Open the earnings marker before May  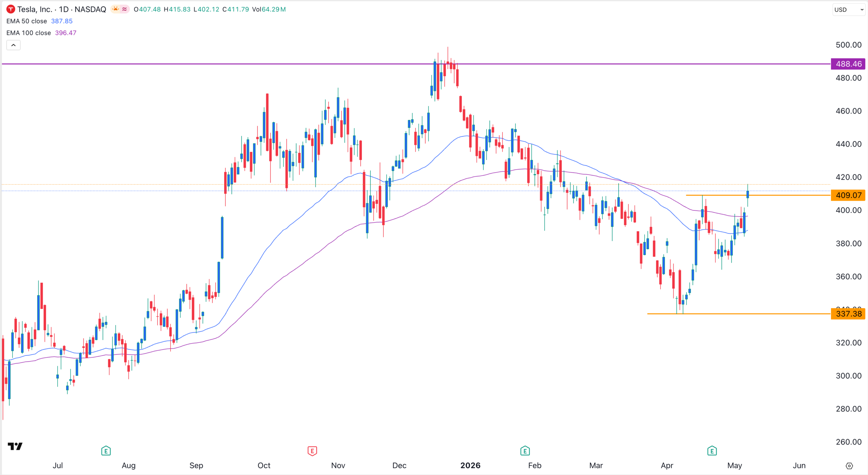click(x=712, y=451)
